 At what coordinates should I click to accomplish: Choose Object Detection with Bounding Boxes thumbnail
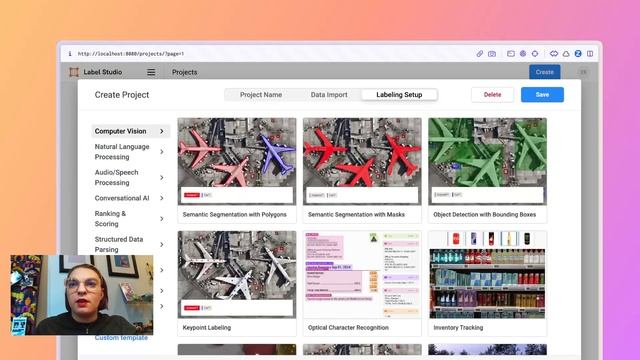pyautogui.click(x=487, y=161)
